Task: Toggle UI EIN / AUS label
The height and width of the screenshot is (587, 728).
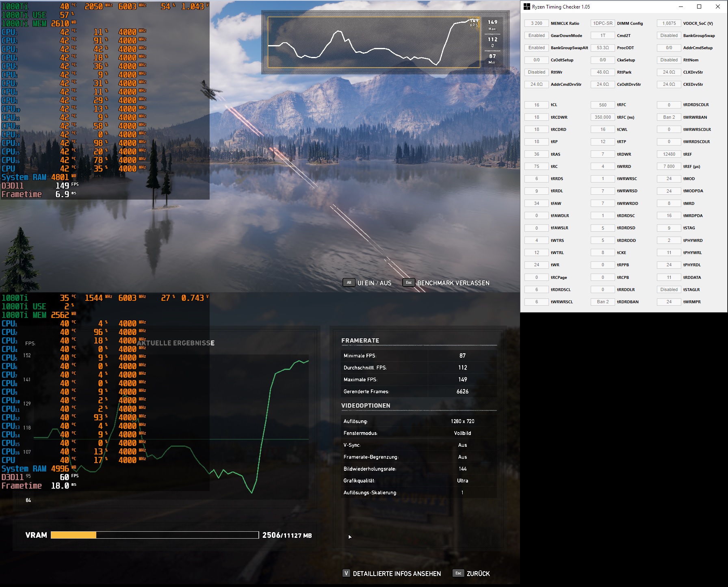Action: click(375, 283)
